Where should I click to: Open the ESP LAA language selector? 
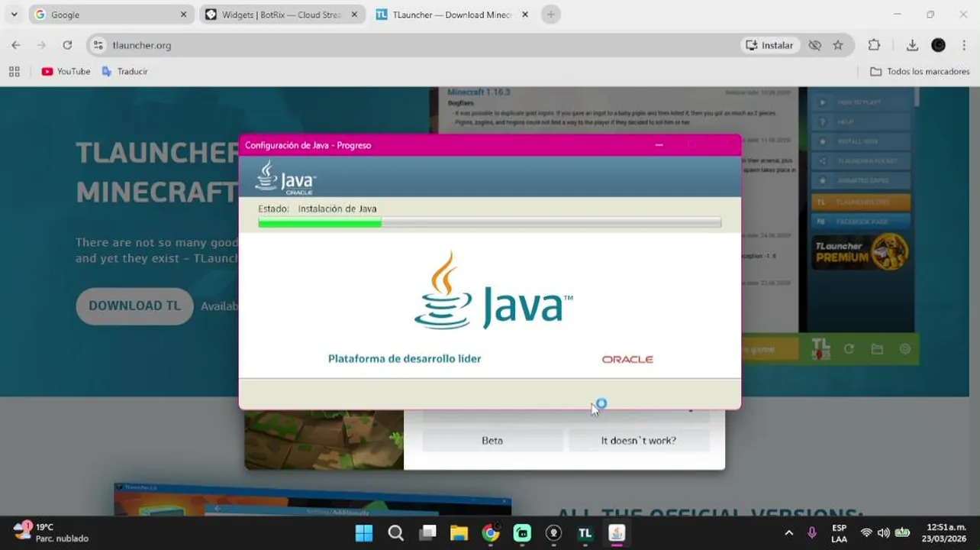click(x=839, y=533)
